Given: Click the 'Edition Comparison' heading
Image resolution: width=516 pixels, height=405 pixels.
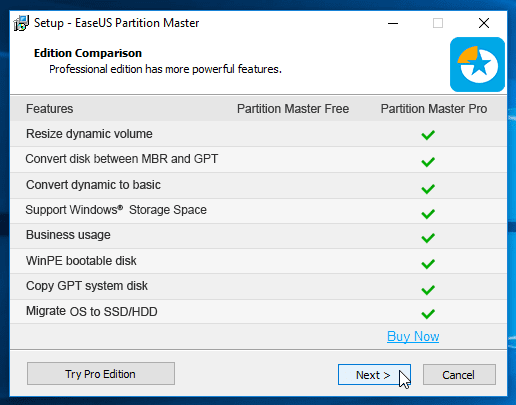Looking at the screenshot, I should point(88,53).
